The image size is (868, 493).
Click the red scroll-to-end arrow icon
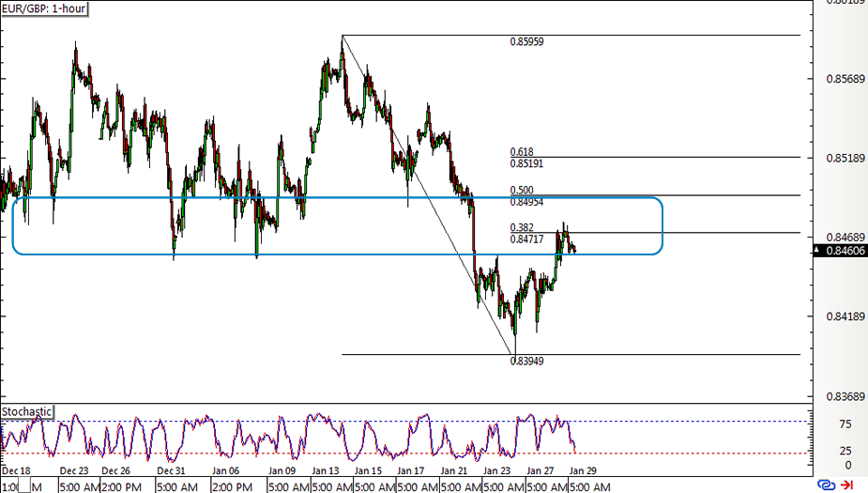pos(847,485)
